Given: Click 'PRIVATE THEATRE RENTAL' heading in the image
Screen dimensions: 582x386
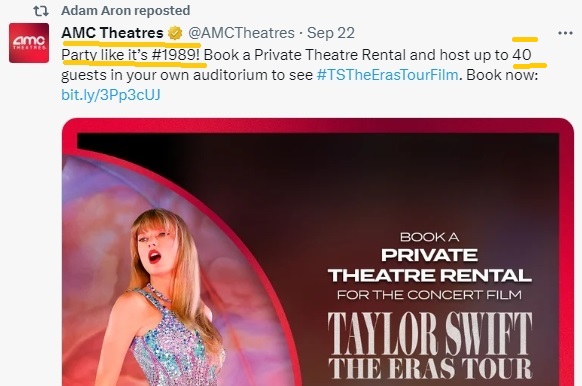Looking at the screenshot, I should pyautogui.click(x=430, y=265).
